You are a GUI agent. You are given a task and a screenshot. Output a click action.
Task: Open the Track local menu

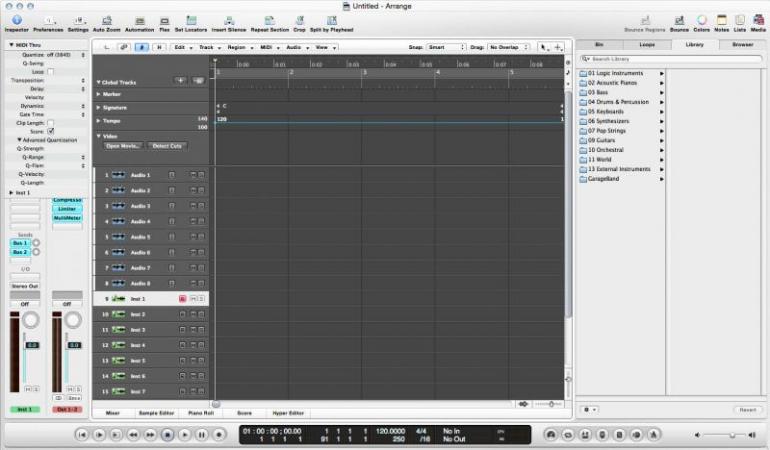coord(209,47)
